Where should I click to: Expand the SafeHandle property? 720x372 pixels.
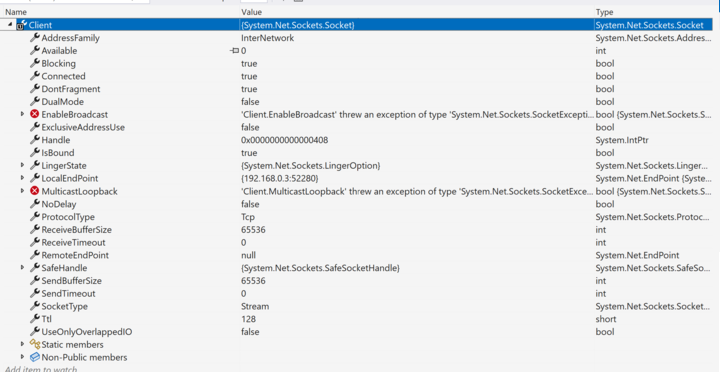(x=22, y=268)
